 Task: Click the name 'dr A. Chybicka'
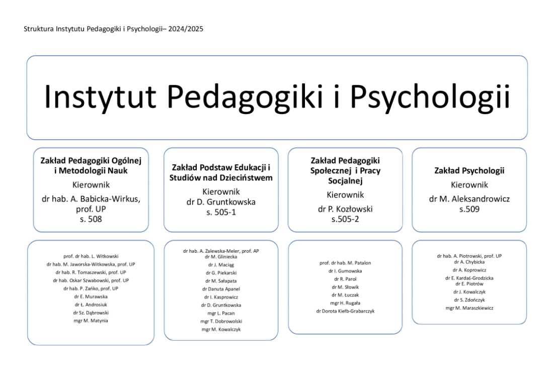point(469,262)
